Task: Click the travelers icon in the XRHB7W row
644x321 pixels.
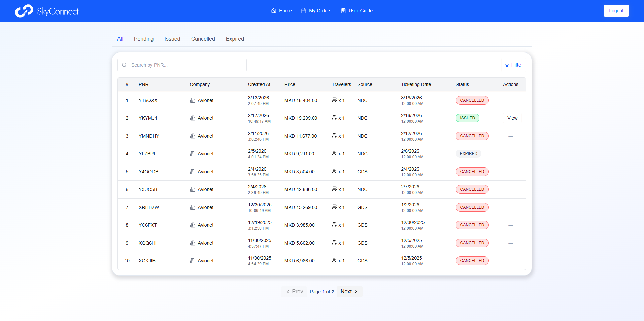Action: pos(334,207)
